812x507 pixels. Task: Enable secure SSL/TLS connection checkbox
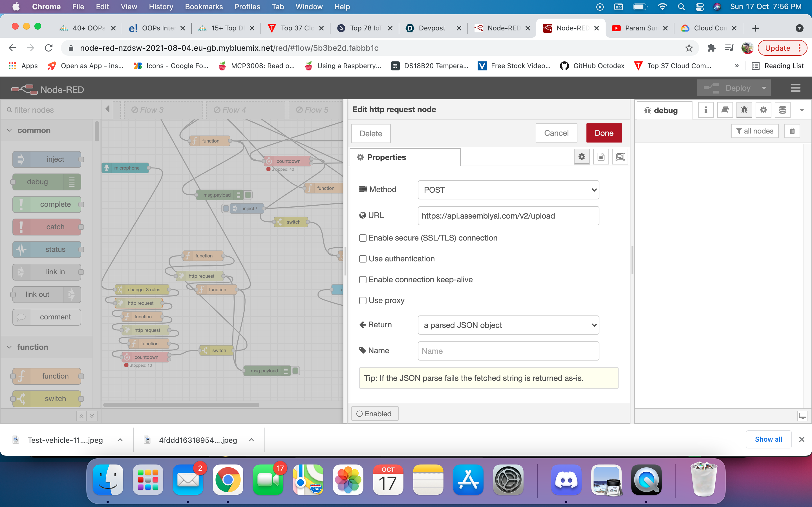coord(363,238)
